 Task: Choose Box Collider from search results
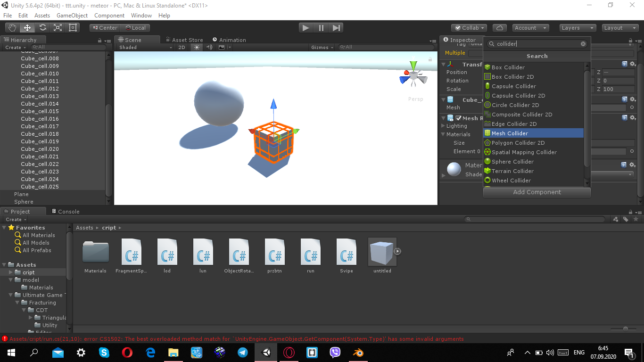coord(533,67)
